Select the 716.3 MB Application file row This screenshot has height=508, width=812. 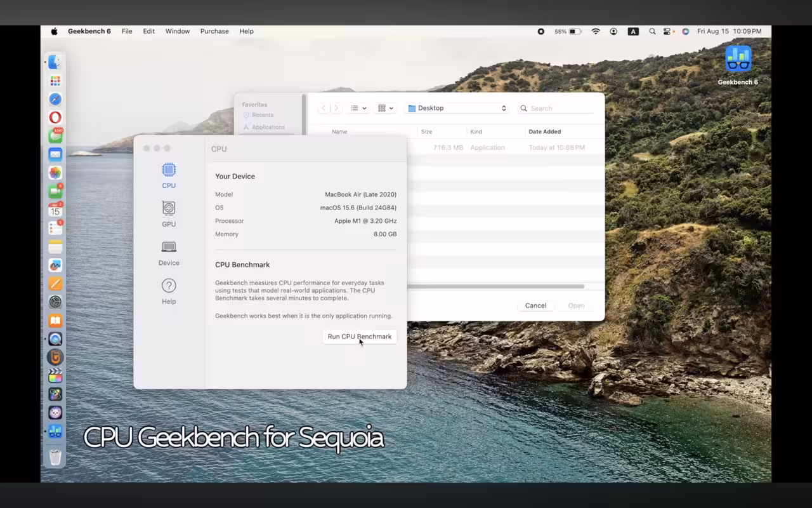point(505,147)
